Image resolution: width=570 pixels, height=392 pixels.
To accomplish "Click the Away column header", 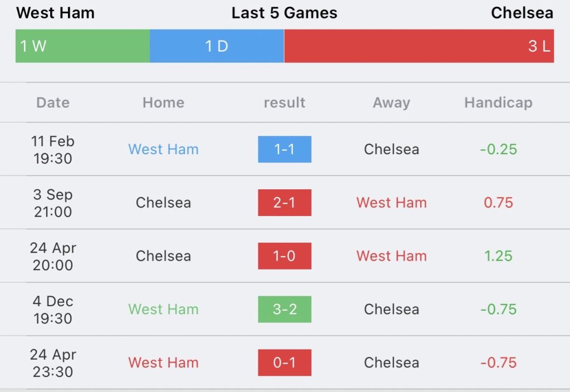I will [x=391, y=103].
